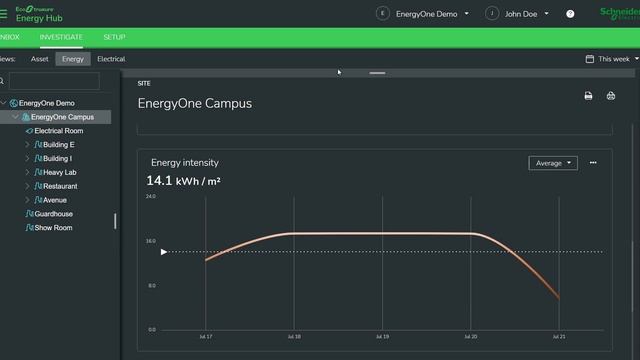This screenshot has width=640, height=360.
Task: Click the Energy Hub logo
Action: (x=39, y=14)
